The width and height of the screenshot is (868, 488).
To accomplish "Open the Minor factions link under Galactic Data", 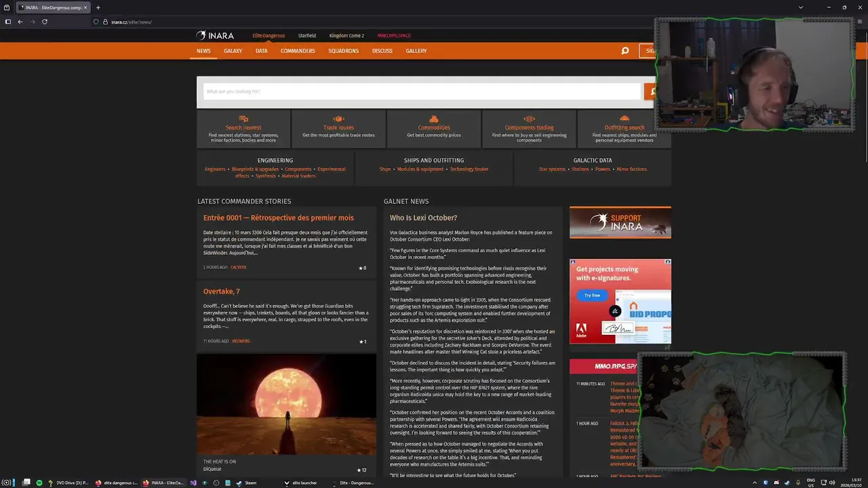I will click(x=631, y=169).
